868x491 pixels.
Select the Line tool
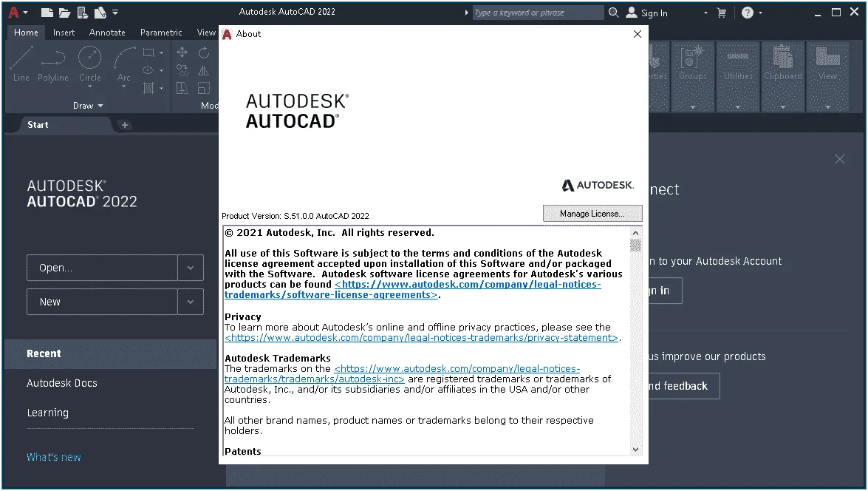[x=21, y=64]
